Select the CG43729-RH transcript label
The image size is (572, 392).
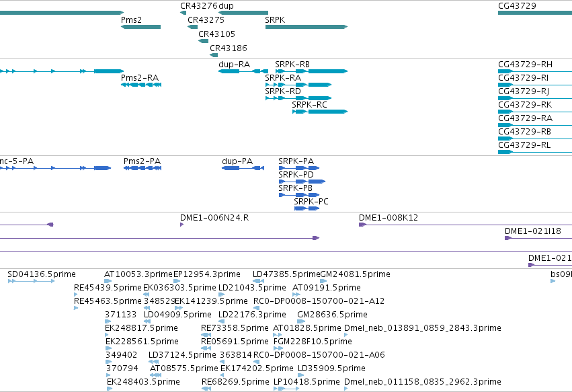pyautogui.click(x=526, y=65)
